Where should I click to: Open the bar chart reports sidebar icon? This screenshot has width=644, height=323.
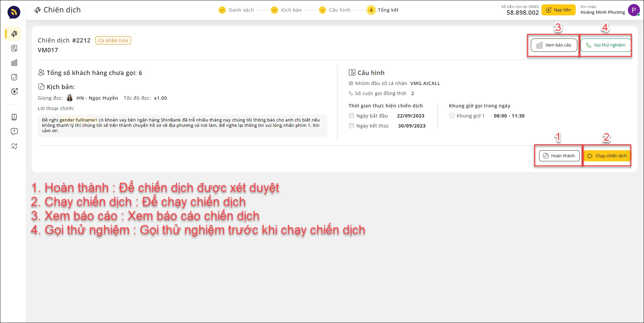[x=14, y=63]
